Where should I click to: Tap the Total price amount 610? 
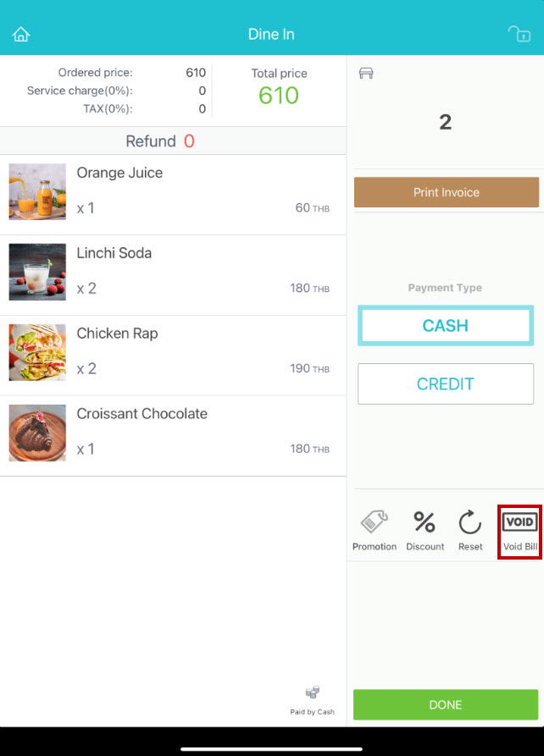(x=279, y=96)
